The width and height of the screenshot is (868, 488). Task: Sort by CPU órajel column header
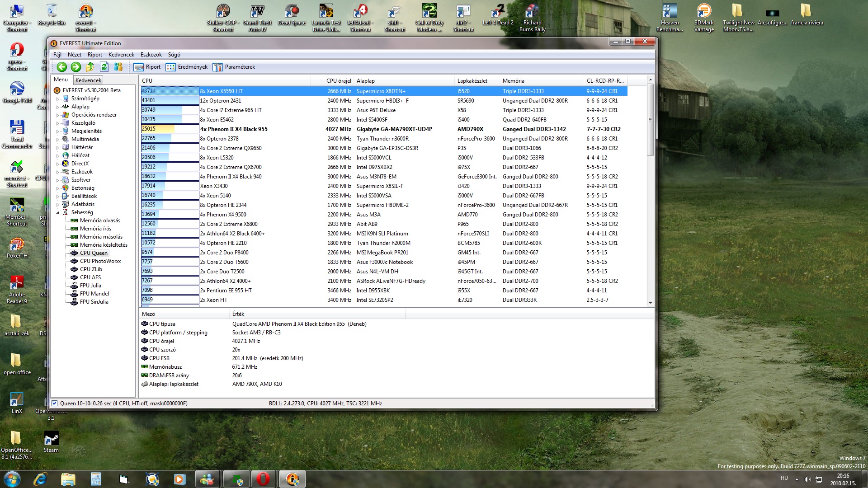(x=331, y=81)
